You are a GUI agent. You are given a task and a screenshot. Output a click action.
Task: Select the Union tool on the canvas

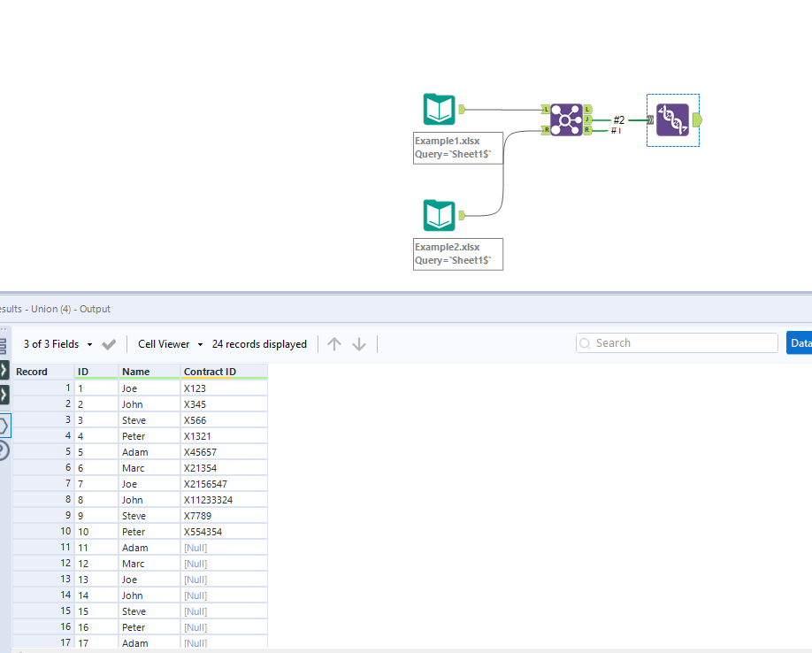(x=673, y=120)
